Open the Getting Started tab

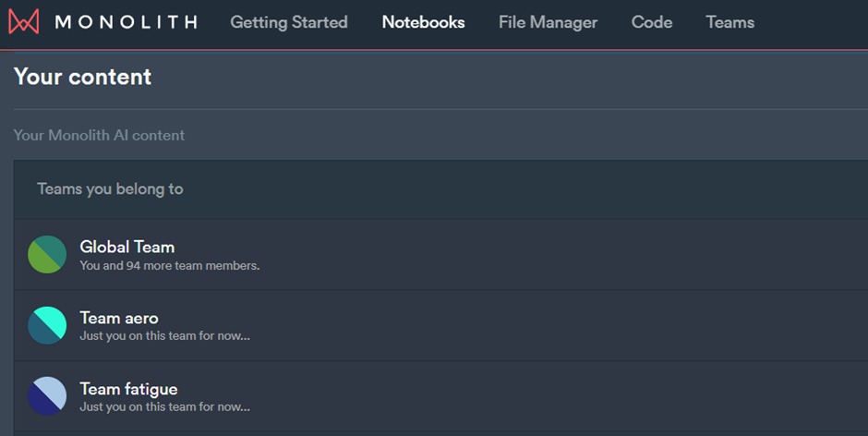point(289,22)
